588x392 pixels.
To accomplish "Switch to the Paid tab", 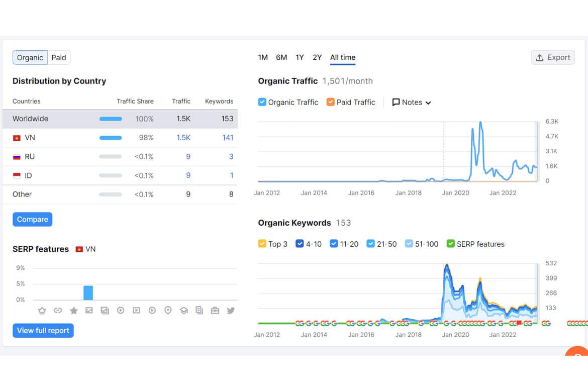I will (59, 57).
